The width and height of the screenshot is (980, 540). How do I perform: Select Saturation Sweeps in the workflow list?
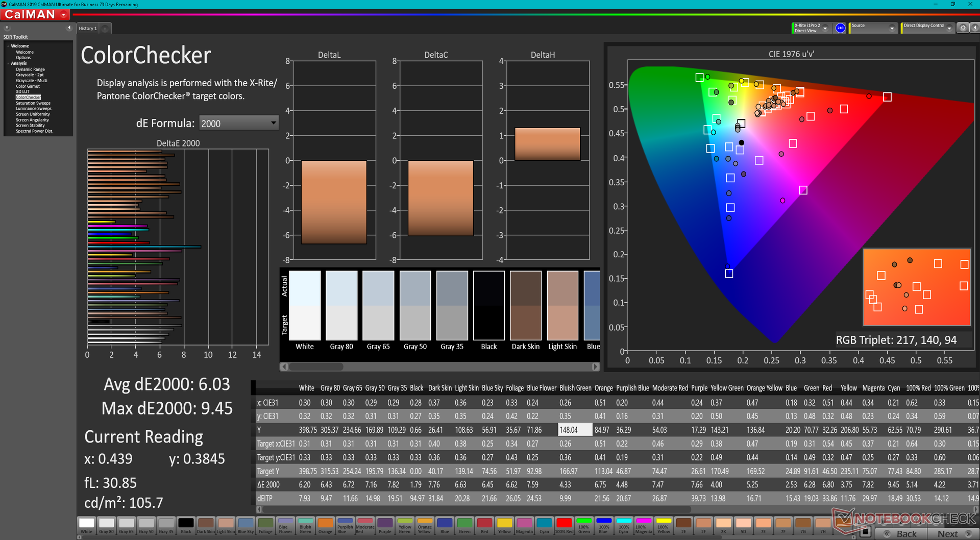[33, 103]
